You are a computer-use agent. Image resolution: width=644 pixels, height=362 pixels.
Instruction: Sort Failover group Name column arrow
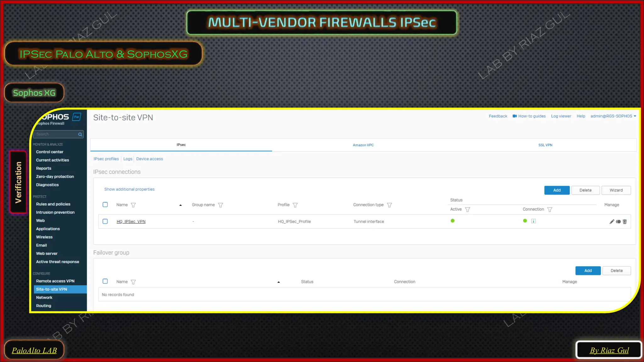click(x=279, y=282)
